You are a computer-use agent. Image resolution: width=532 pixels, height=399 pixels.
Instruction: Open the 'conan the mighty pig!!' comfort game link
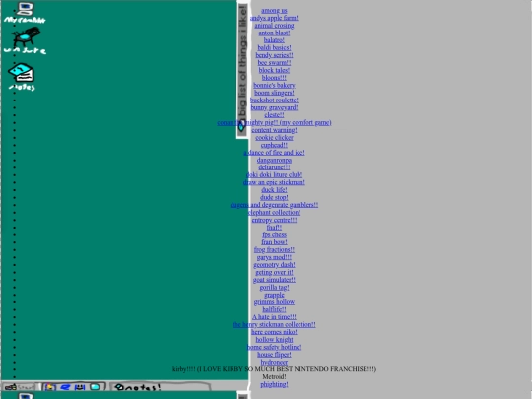(274, 122)
